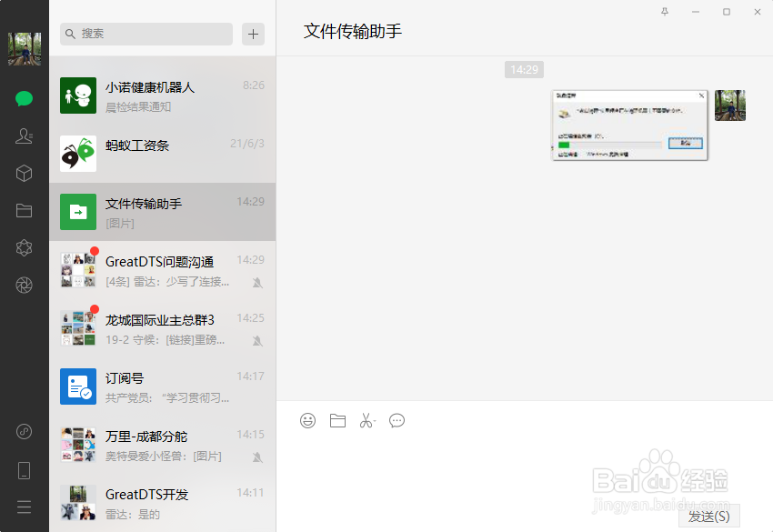Screen dimensions: 773x532
Task: Minimize the WeChat window
Action: point(696,12)
